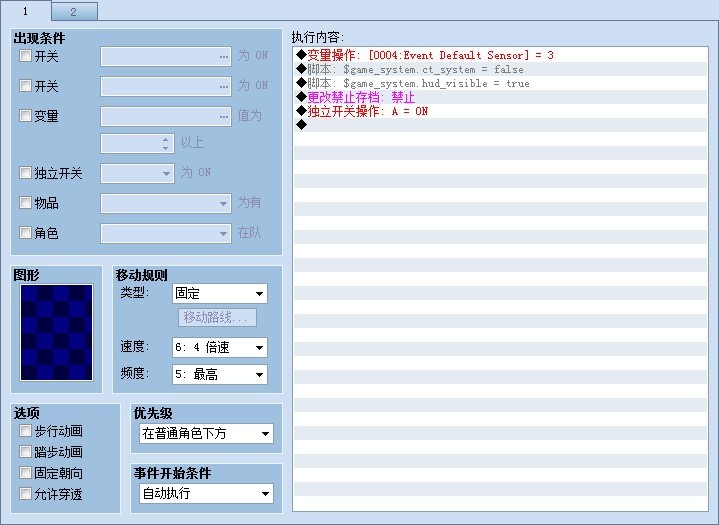719x525 pixels.
Task: Select the 独立开关操作 A = ON command
Action: pos(500,111)
